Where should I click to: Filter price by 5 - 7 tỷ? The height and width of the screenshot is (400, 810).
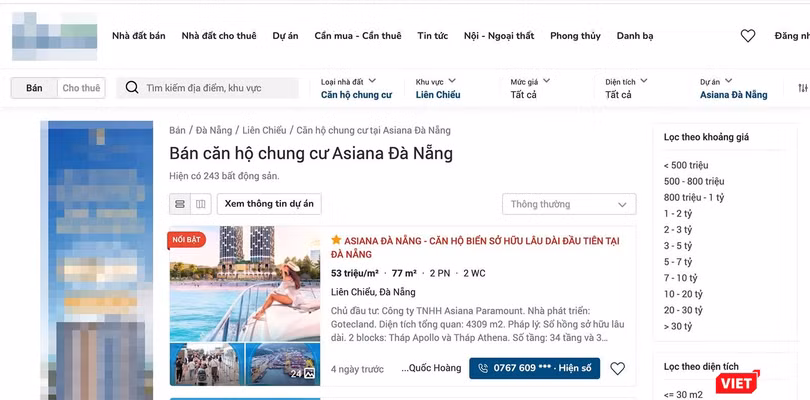click(678, 261)
